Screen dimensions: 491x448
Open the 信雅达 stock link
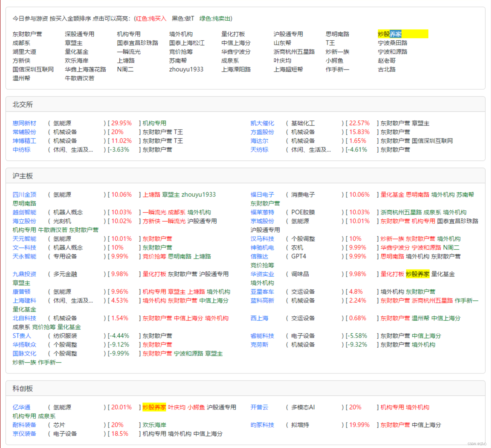coord(259,256)
